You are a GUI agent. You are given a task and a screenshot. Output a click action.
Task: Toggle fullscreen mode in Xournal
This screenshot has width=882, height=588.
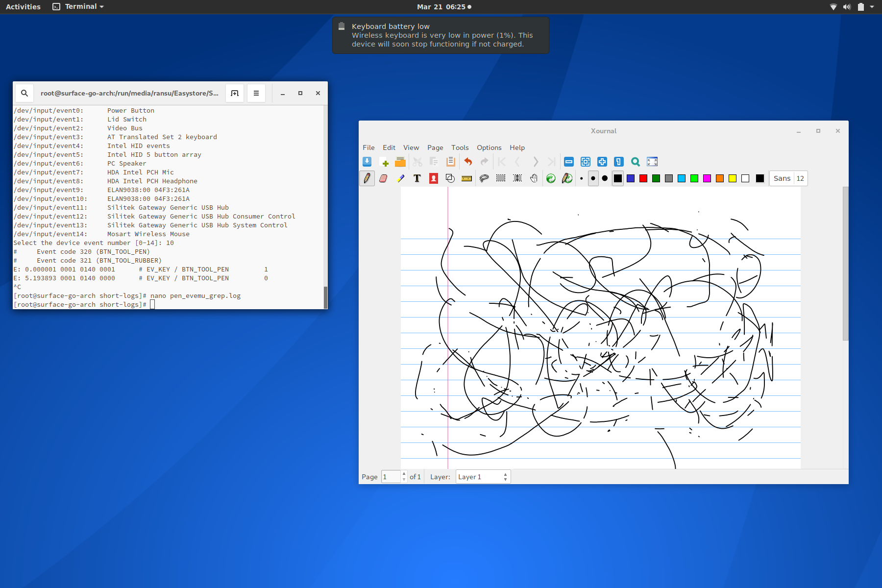[652, 162]
